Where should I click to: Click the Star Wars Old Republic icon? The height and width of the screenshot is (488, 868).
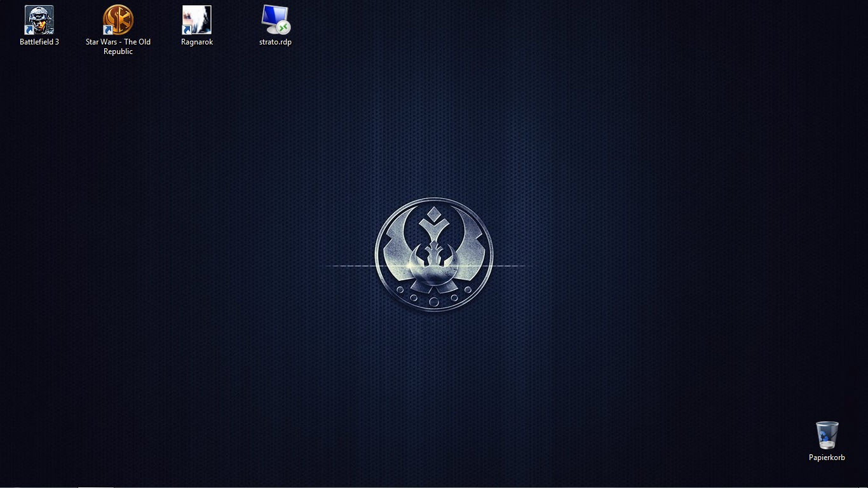[x=118, y=20]
